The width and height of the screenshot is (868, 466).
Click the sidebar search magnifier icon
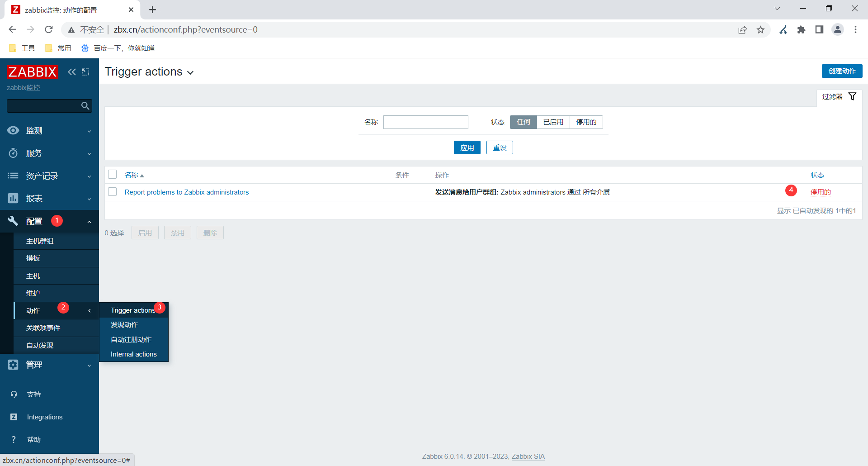tap(85, 106)
